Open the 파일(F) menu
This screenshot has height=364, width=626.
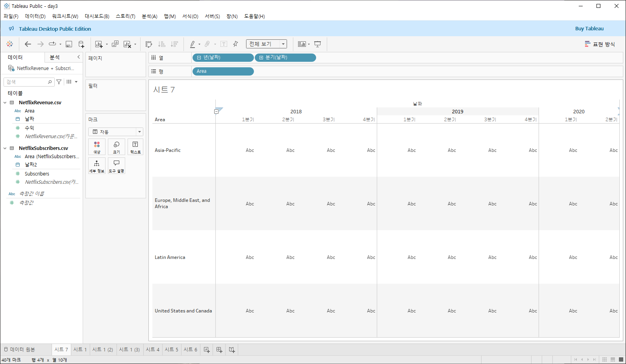point(11,16)
